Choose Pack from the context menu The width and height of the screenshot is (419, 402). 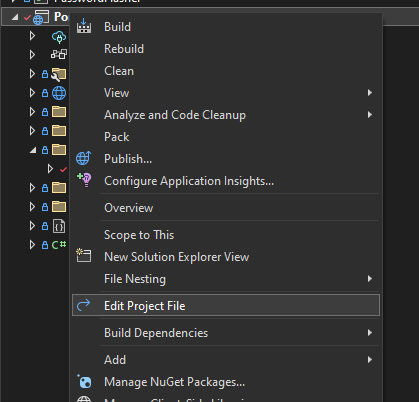[226, 137]
